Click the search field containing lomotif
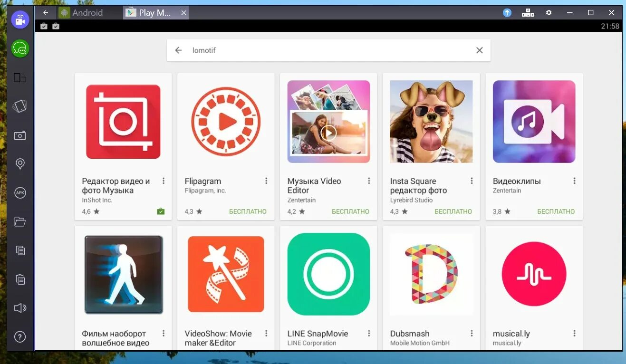This screenshot has width=626, height=364. (x=329, y=50)
